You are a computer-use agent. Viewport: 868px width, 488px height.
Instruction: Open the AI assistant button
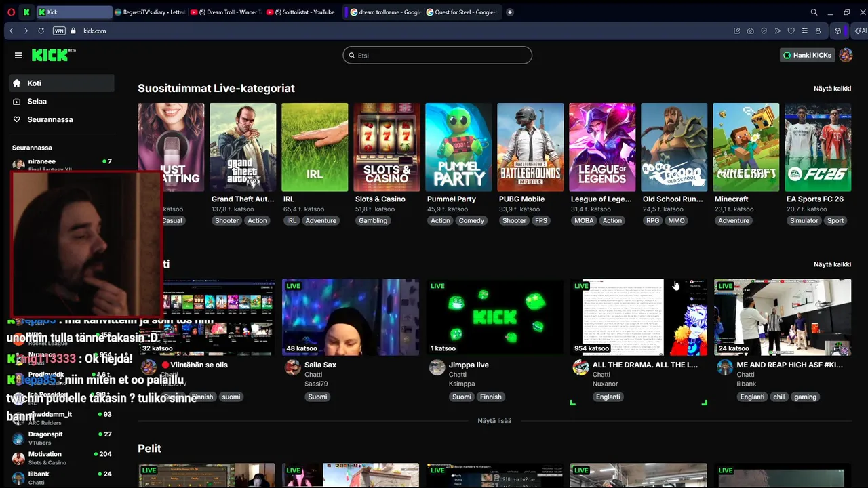[x=860, y=30]
